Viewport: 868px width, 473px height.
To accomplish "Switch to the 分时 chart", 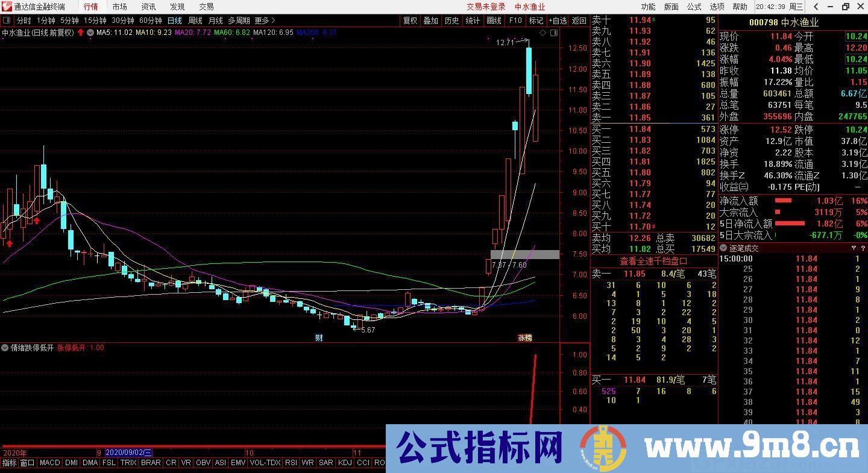I will [x=24, y=20].
